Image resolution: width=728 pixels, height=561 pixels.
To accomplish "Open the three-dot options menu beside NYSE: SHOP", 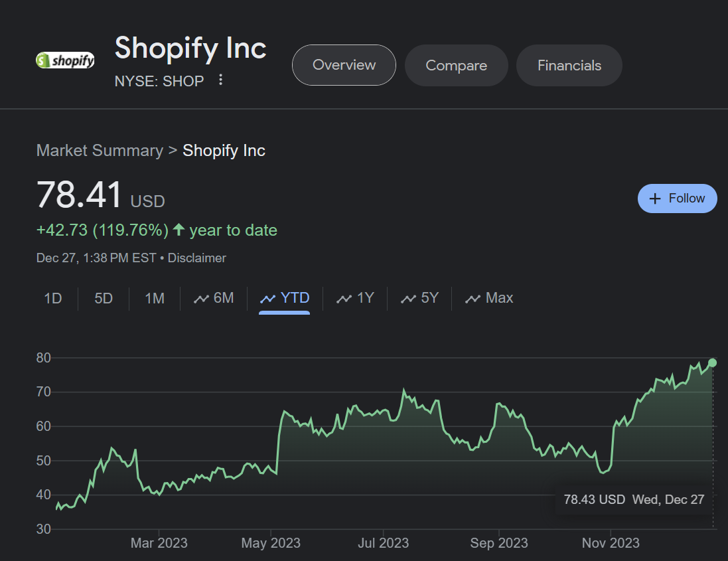I will 220,80.
